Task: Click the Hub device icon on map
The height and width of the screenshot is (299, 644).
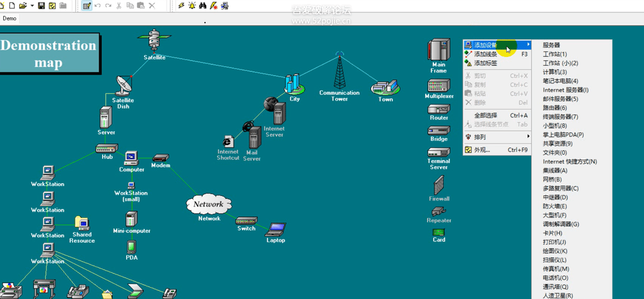Action: pos(107,148)
